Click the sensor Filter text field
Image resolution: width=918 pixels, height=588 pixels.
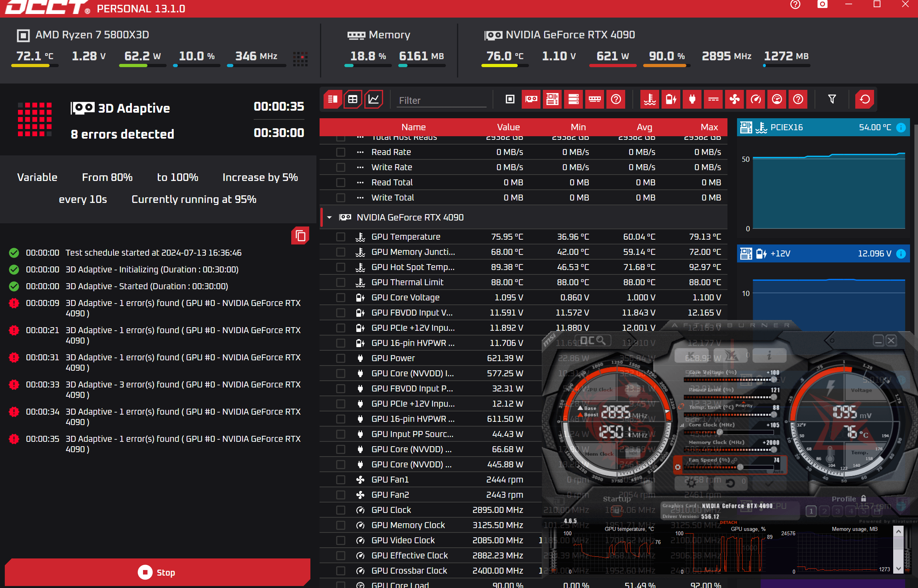pyautogui.click(x=442, y=100)
